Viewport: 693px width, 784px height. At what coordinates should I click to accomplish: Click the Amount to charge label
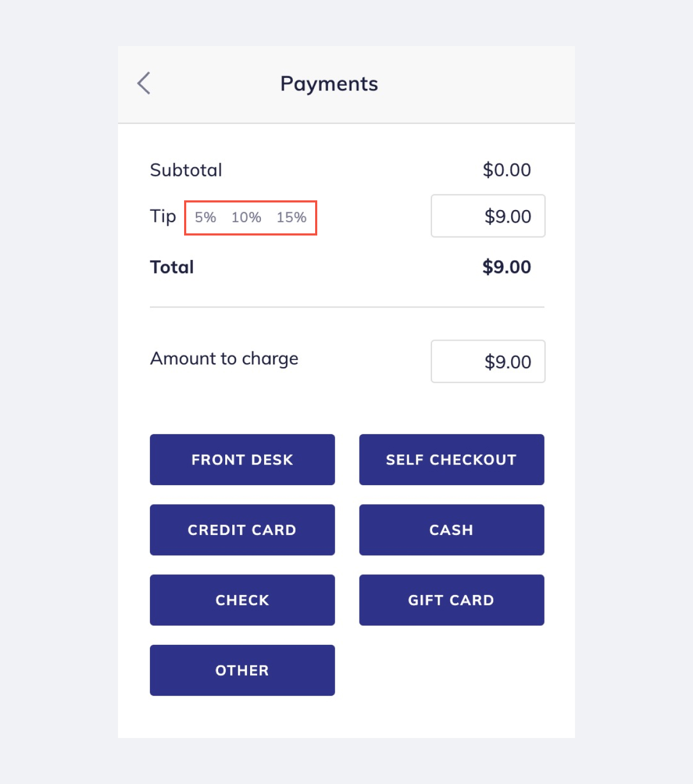click(x=224, y=358)
